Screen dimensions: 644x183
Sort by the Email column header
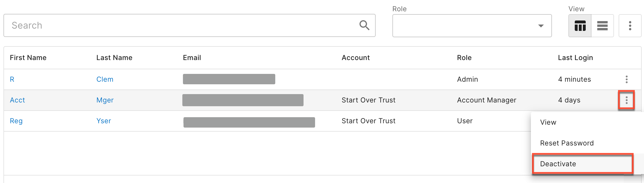192,58
